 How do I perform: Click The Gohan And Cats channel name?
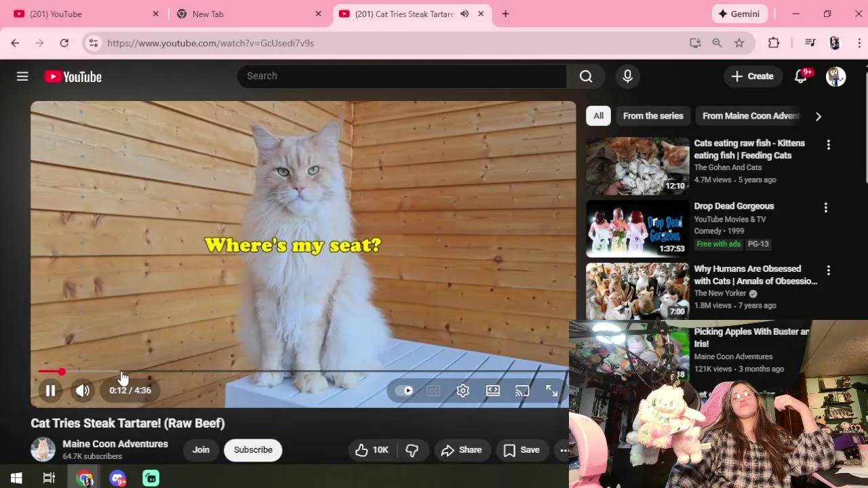tap(728, 167)
